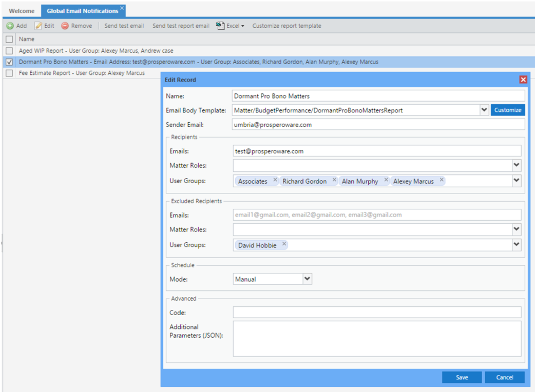The width and height of the screenshot is (535, 392).
Task: Click the Edit pencil icon
Action: point(38,26)
